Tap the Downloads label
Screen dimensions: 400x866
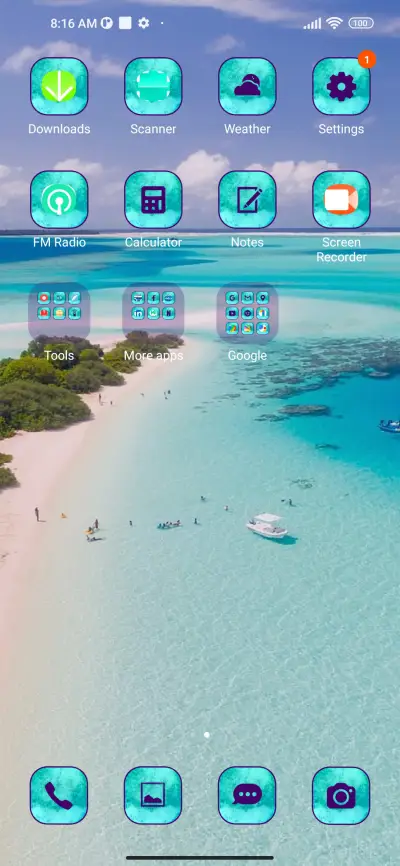[x=59, y=129]
